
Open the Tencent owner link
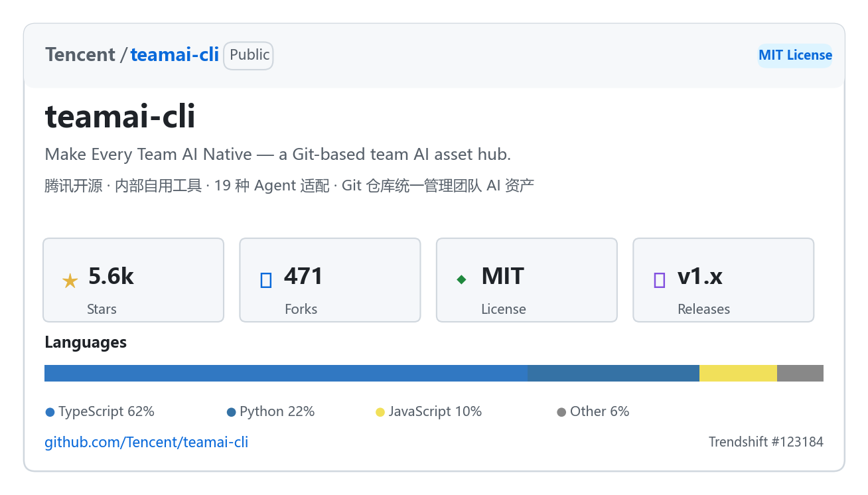point(80,54)
